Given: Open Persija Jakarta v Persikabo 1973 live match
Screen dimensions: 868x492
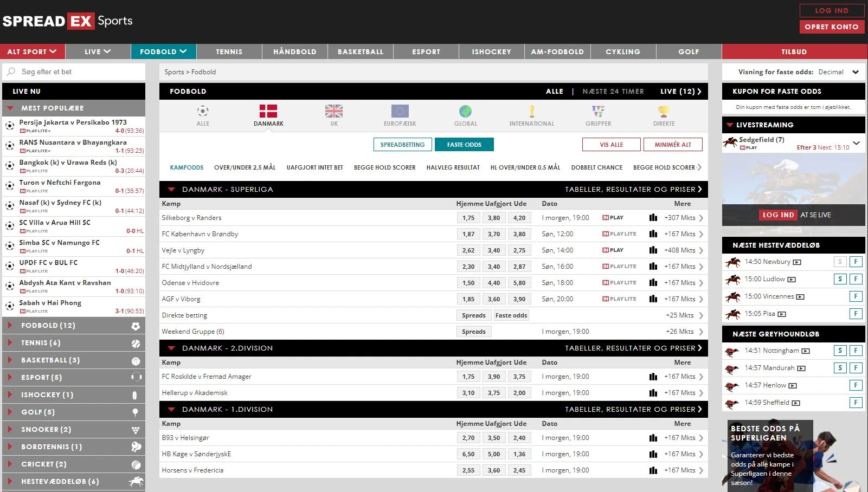Looking at the screenshot, I should pos(74,126).
